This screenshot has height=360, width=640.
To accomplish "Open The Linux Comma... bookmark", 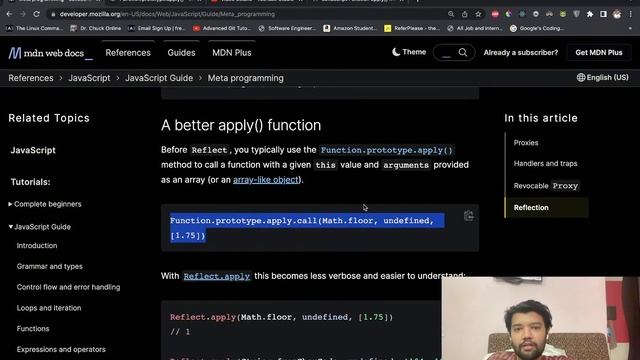I will coord(35,28).
